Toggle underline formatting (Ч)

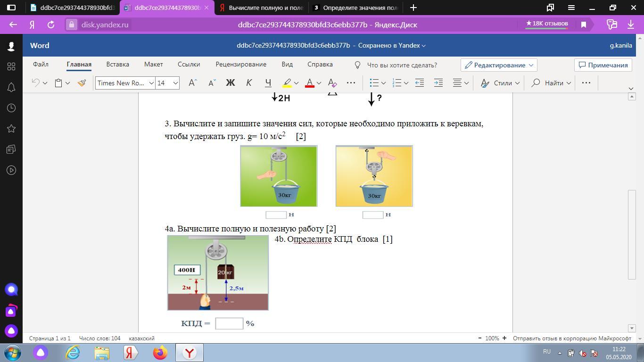[268, 83]
